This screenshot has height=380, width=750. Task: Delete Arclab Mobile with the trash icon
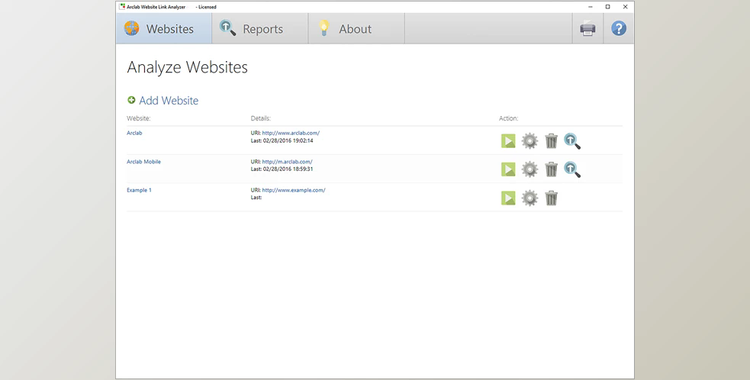click(x=551, y=169)
